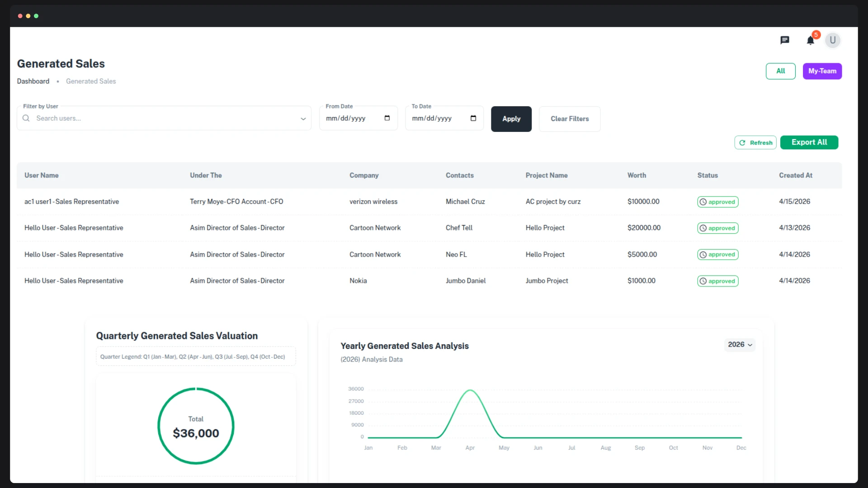The image size is (868, 488).
Task: Click the approved badge in the Jumbo Project row
Action: click(x=717, y=281)
